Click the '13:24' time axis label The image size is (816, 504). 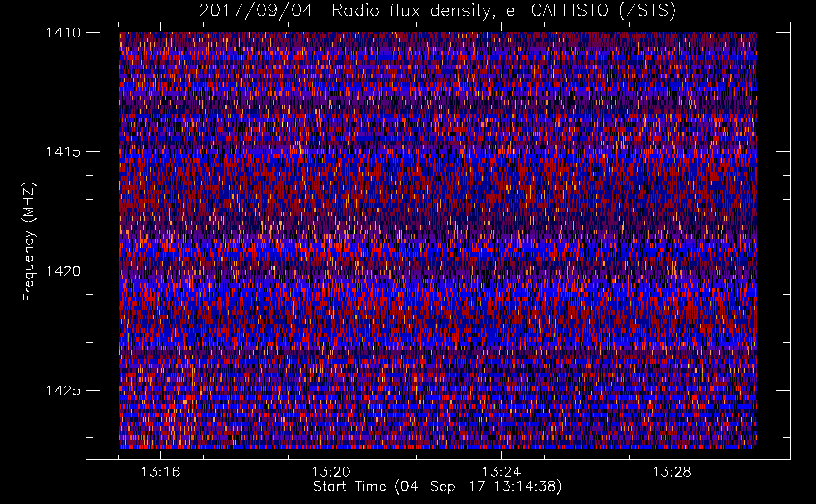(x=501, y=472)
